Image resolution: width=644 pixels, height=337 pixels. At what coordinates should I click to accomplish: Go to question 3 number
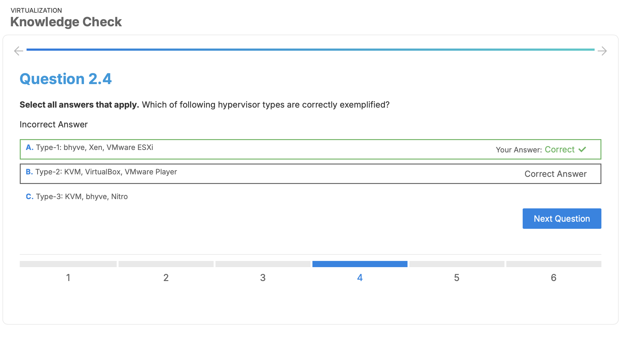point(263,278)
